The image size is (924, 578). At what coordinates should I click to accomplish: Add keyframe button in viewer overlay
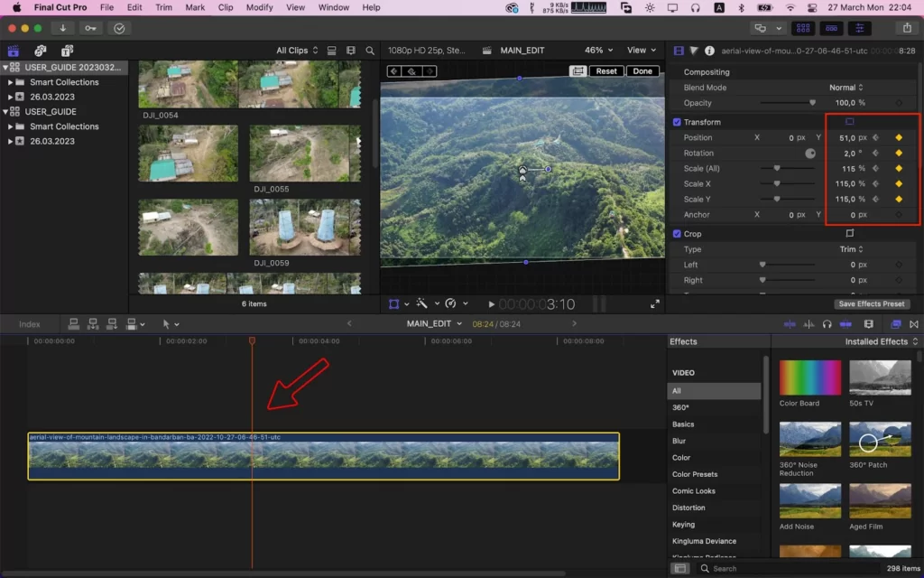[x=411, y=71]
